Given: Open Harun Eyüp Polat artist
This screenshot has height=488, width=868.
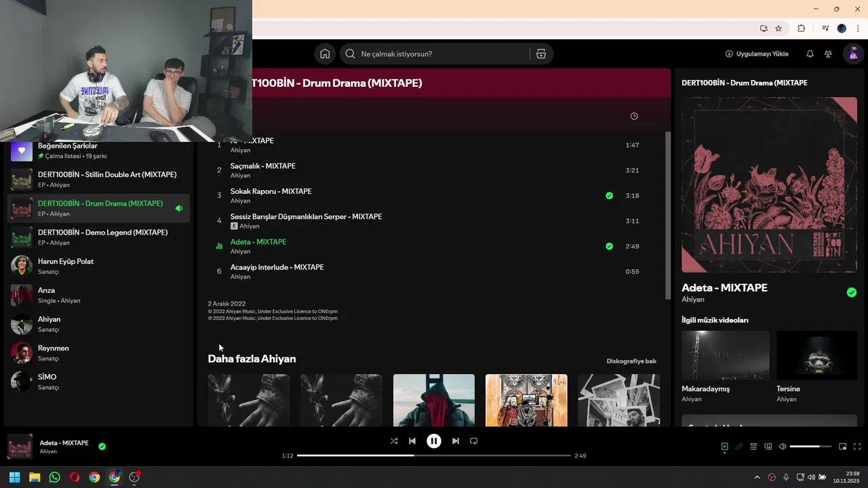Looking at the screenshot, I should [99, 266].
